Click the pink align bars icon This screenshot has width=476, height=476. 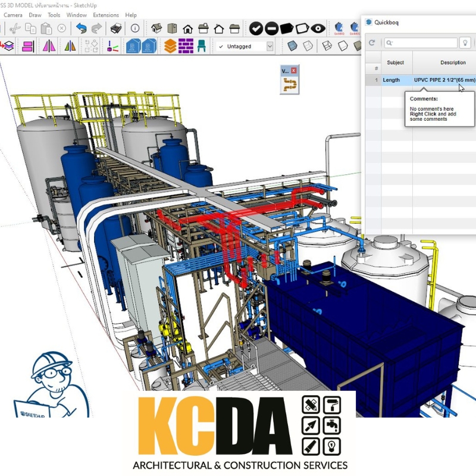pyautogui.click(x=28, y=46)
